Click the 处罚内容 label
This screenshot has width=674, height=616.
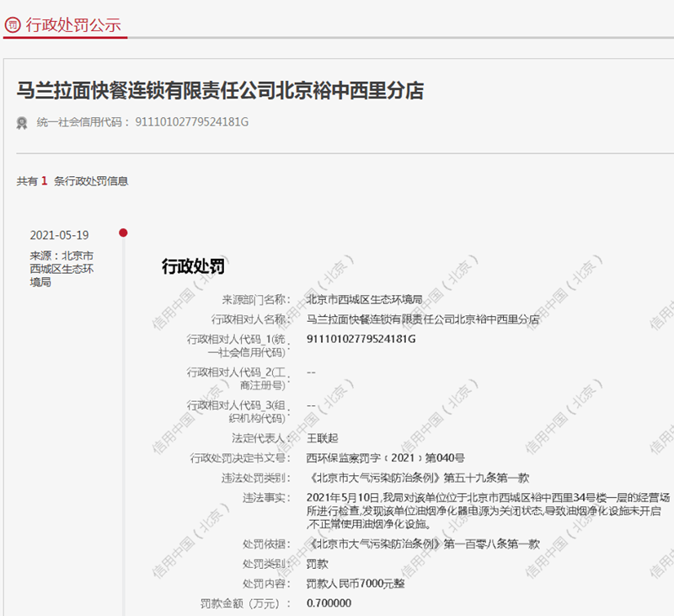266,584
